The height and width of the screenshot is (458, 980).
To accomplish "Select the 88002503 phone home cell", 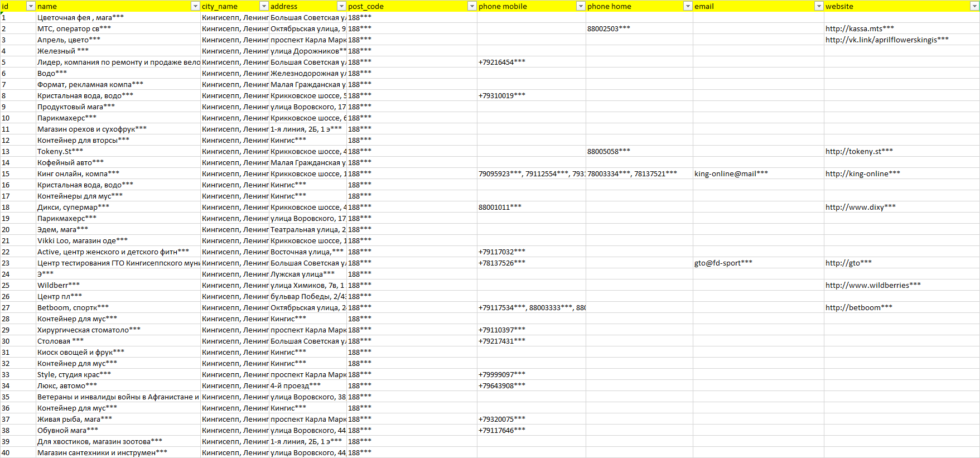I will click(609, 28).
